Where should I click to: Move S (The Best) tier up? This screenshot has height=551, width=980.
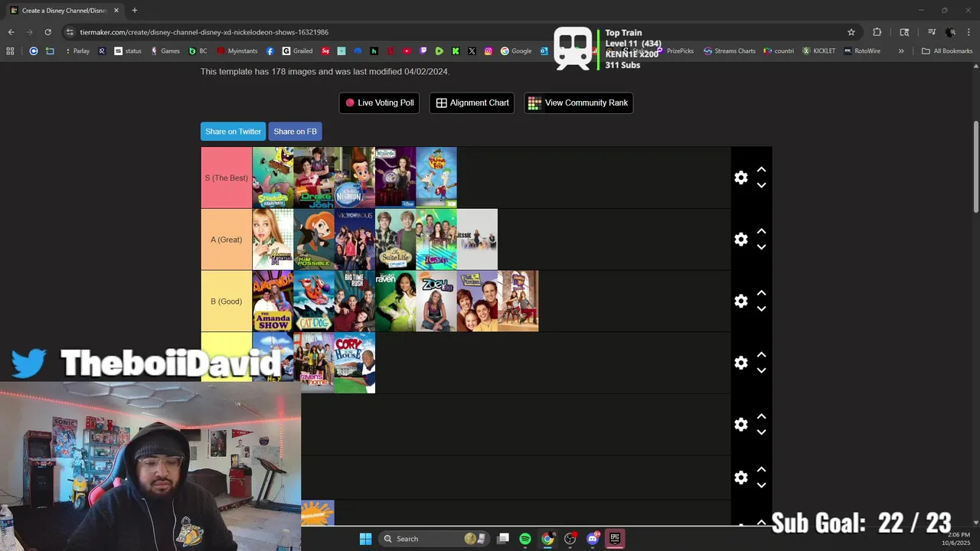(761, 170)
